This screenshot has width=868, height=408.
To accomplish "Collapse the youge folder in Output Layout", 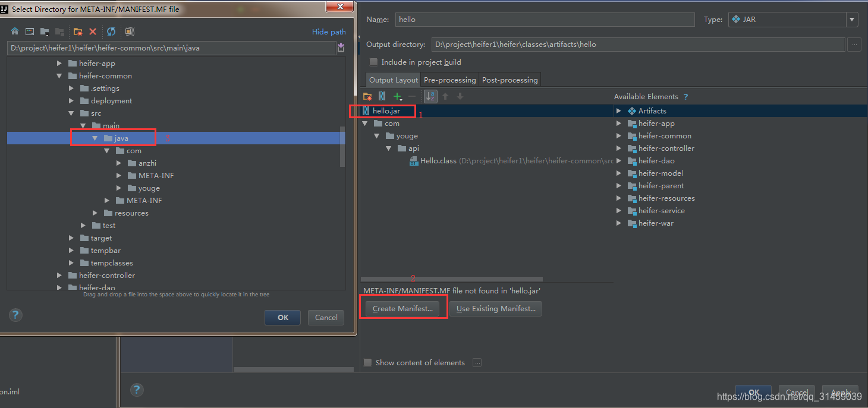I will [376, 136].
